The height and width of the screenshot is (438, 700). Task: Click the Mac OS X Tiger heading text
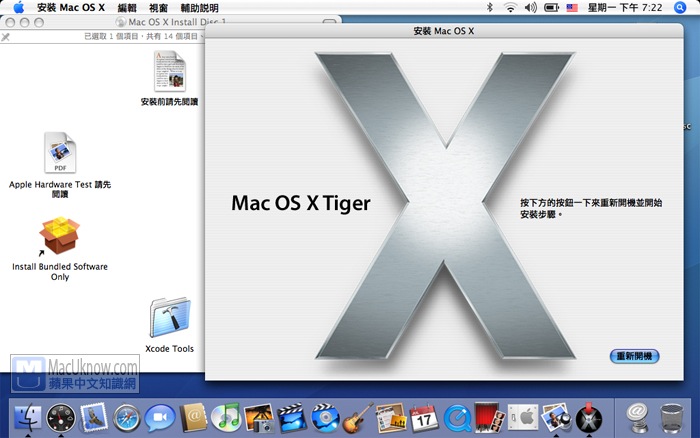[x=300, y=203]
